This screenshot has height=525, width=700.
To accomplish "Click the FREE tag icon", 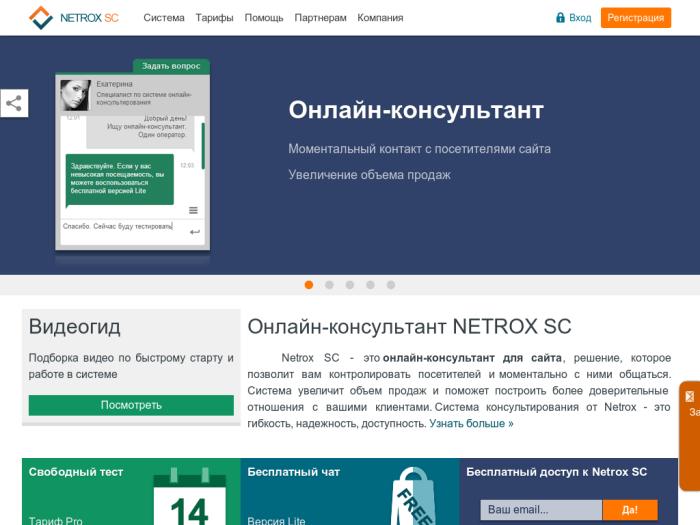I will pos(412,496).
